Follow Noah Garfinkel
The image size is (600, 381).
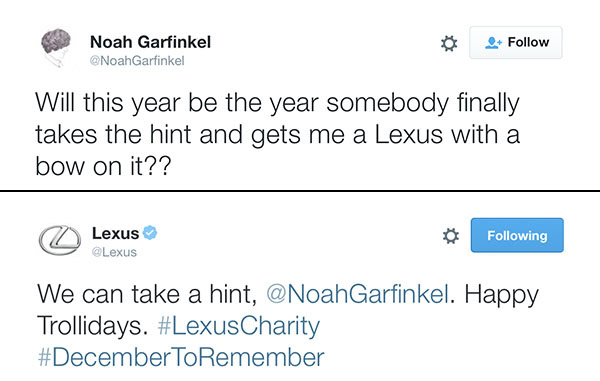pyautogui.click(x=516, y=42)
